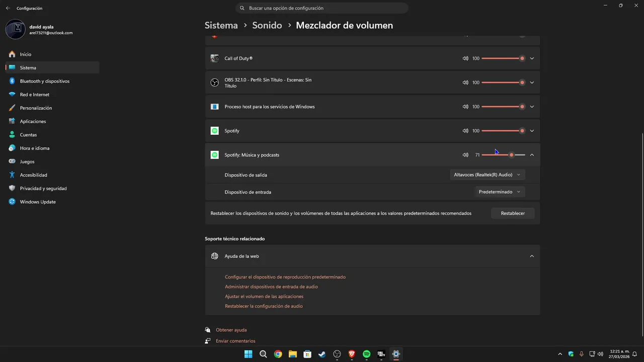Show hidden icons in system tray

(560, 354)
